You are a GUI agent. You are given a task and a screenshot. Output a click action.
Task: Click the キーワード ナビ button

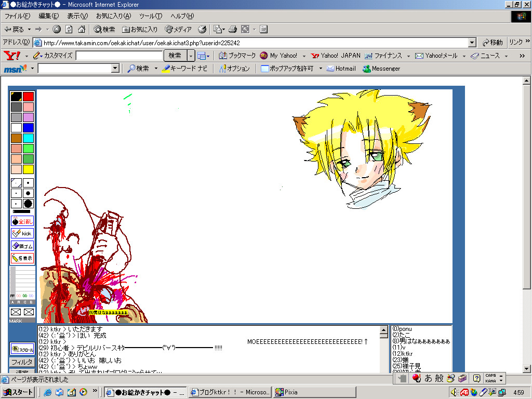[x=184, y=69]
